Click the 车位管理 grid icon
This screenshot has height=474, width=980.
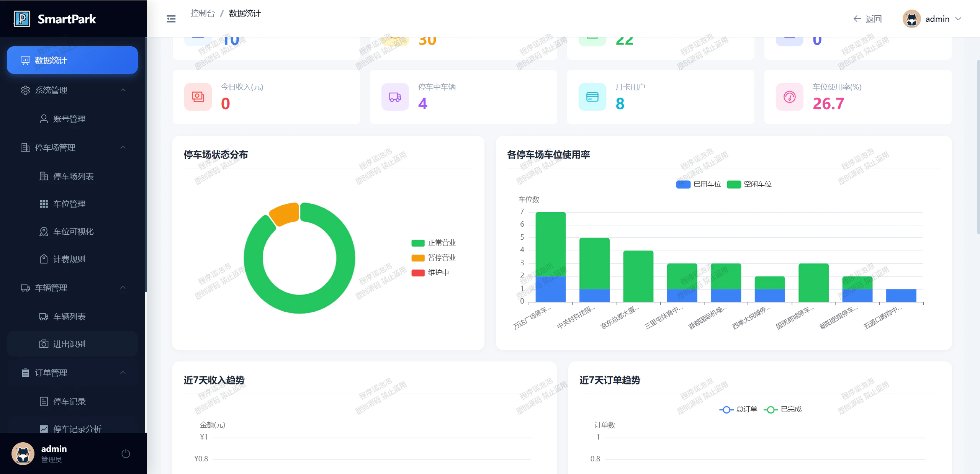(44, 204)
